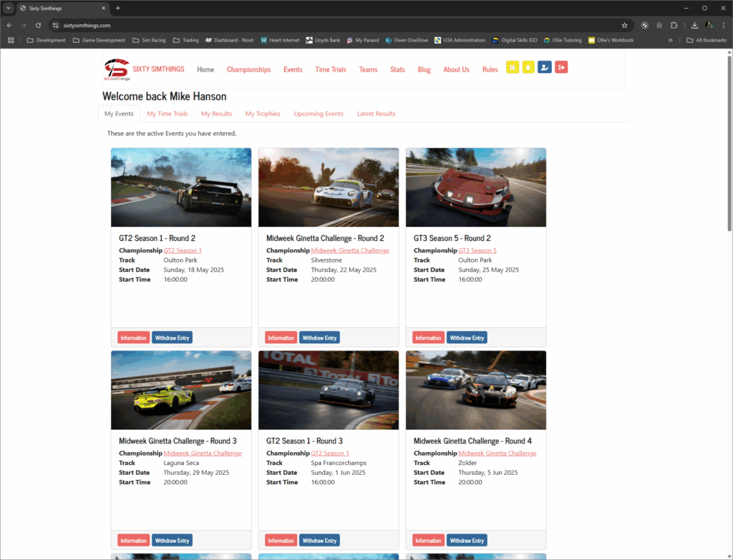733x560 pixels.
Task: Click the GT2 Season 1 - Round 2 car image
Action: pyautogui.click(x=181, y=187)
